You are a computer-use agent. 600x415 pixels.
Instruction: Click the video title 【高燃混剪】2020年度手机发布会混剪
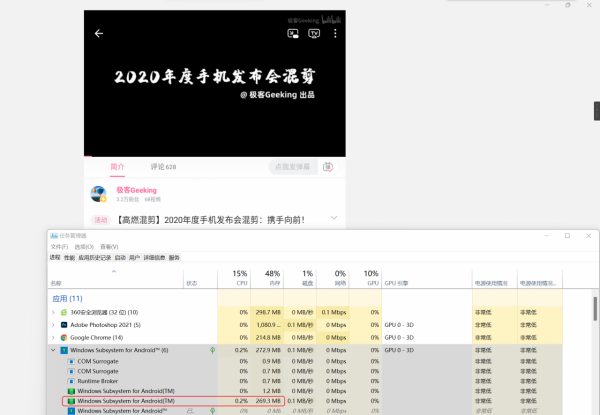coord(210,220)
